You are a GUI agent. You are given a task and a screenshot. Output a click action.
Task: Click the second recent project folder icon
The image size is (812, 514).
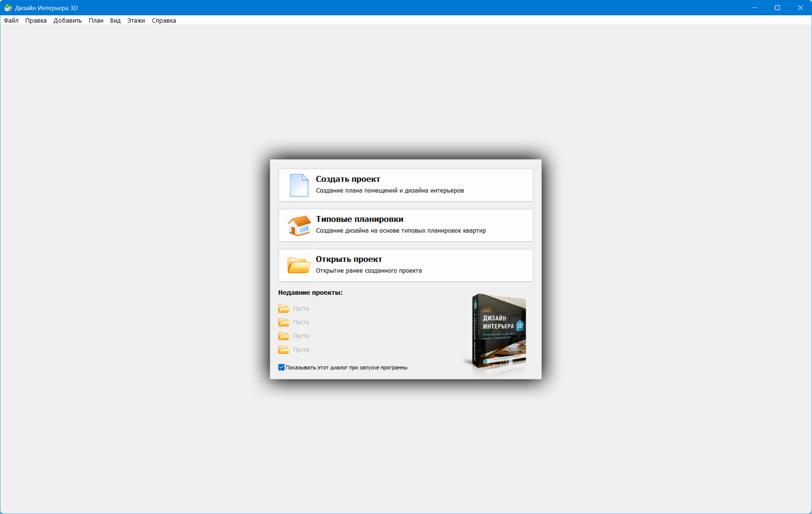point(284,322)
